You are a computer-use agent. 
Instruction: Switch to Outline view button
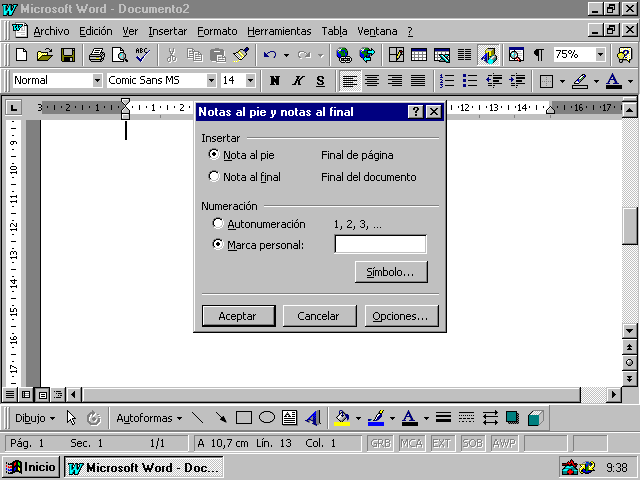(x=58, y=394)
